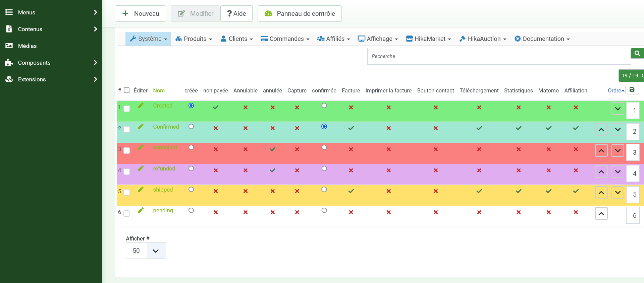This screenshot has height=283, width=644.
Task: Toggle the annulée checkmark for refunded
Action: coord(273,170)
